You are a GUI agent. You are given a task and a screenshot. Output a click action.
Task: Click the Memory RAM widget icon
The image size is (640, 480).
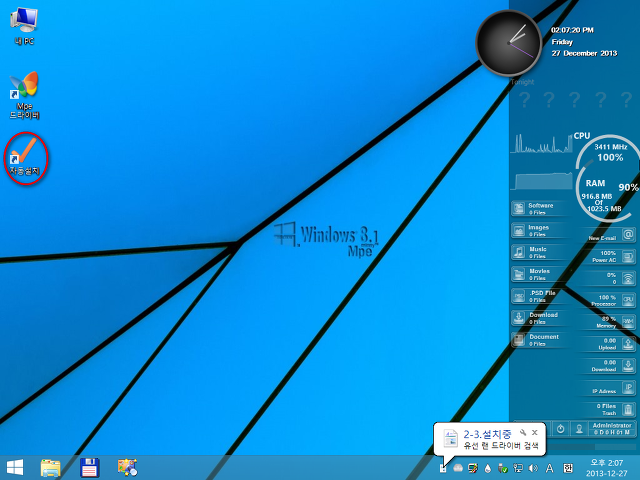tap(629, 322)
